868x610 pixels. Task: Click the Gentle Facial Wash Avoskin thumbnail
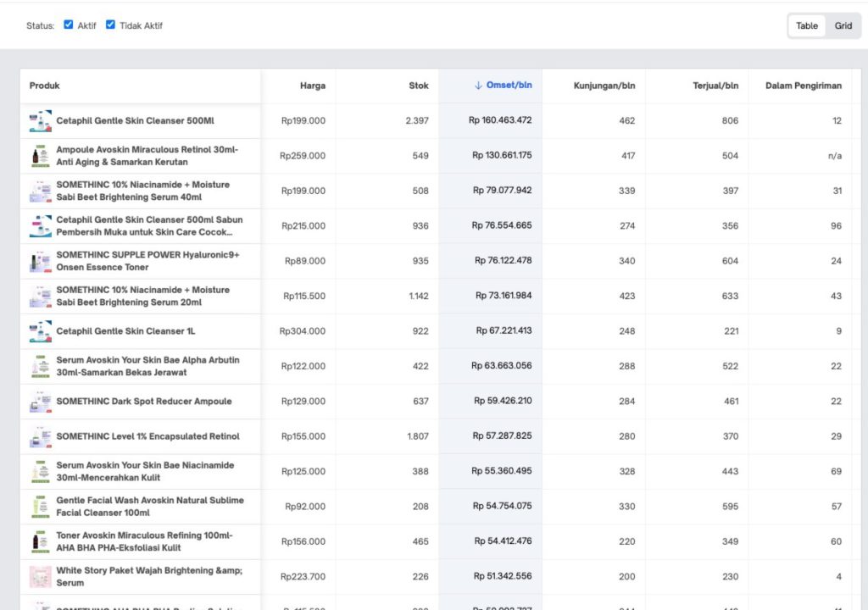(x=40, y=507)
